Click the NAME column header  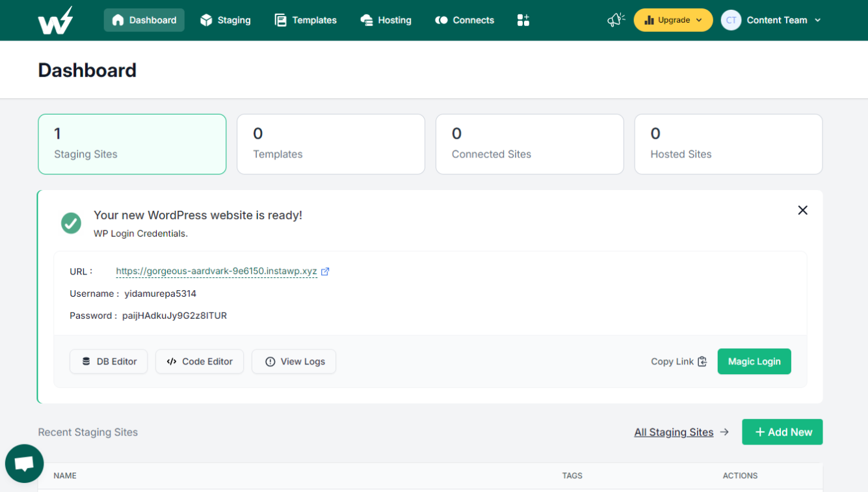65,476
